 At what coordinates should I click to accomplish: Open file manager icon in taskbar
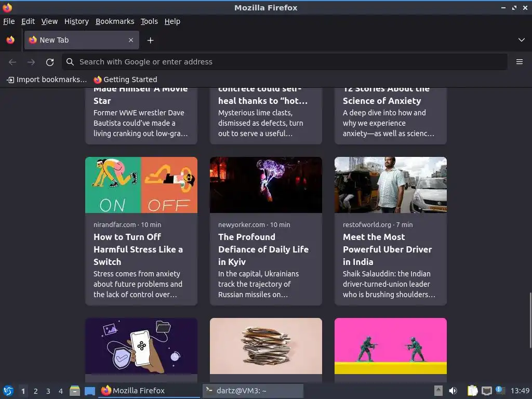point(75,391)
